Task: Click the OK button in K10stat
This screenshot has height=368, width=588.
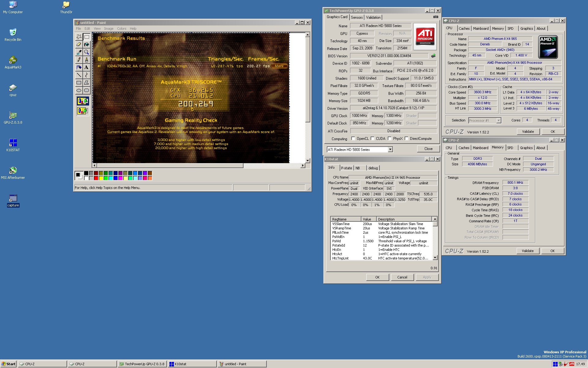Action: pos(377,277)
